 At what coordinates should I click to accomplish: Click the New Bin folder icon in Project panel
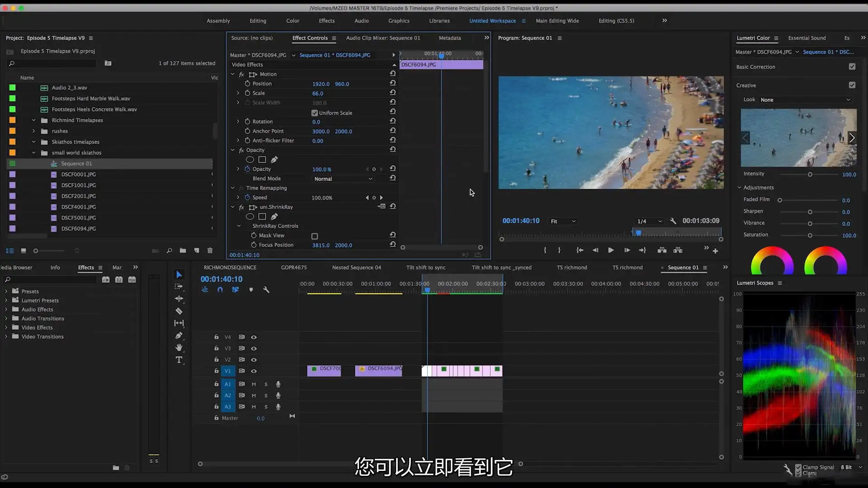(183, 250)
